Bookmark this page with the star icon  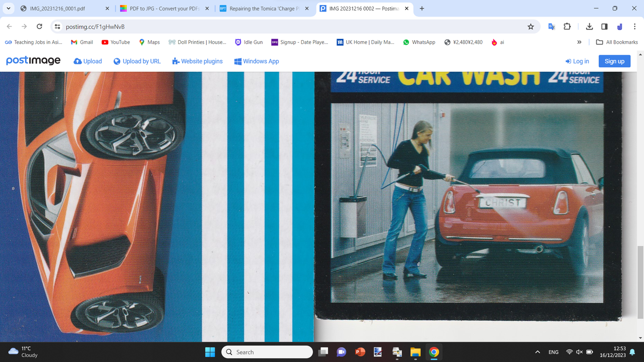coord(531,27)
